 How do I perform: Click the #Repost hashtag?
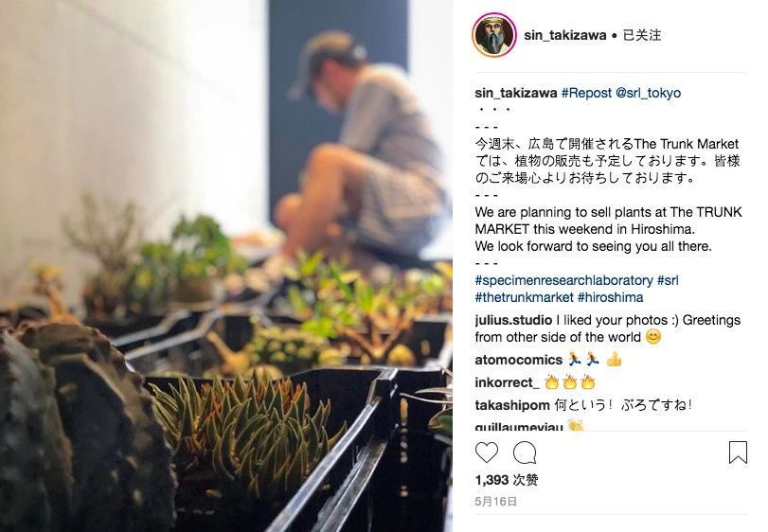click(x=586, y=93)
